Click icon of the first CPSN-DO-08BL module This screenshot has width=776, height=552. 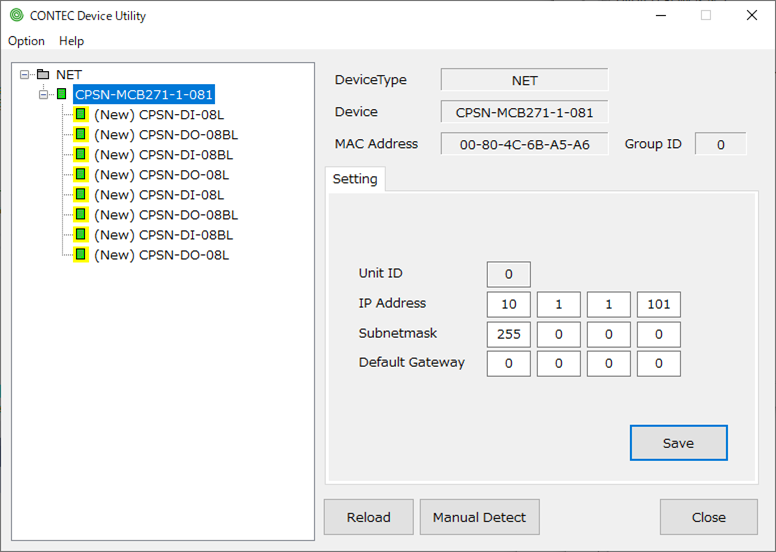[81, 134]
